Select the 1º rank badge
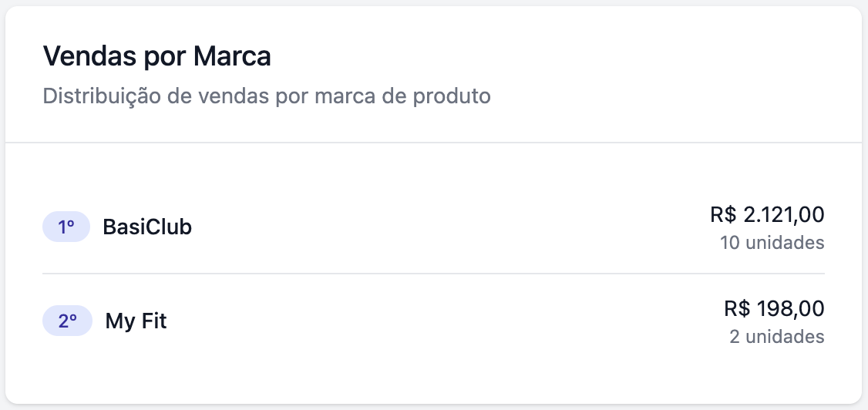Screen dimensions: 868x410 coord(66,227)
